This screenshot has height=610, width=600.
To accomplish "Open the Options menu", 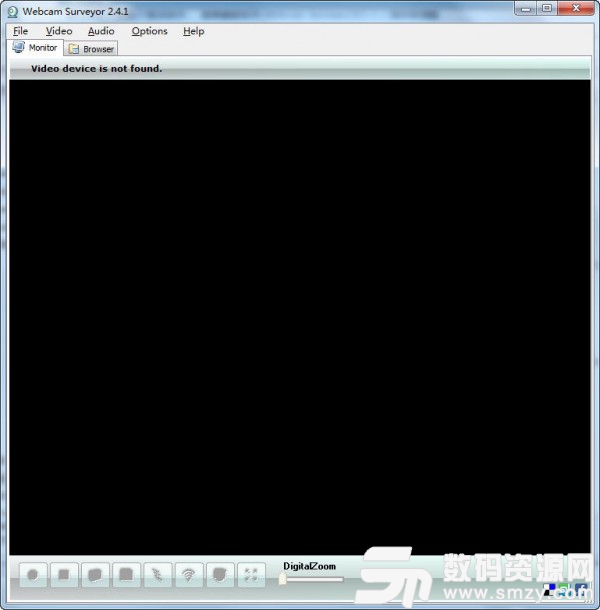I will (x=150, y=31).
